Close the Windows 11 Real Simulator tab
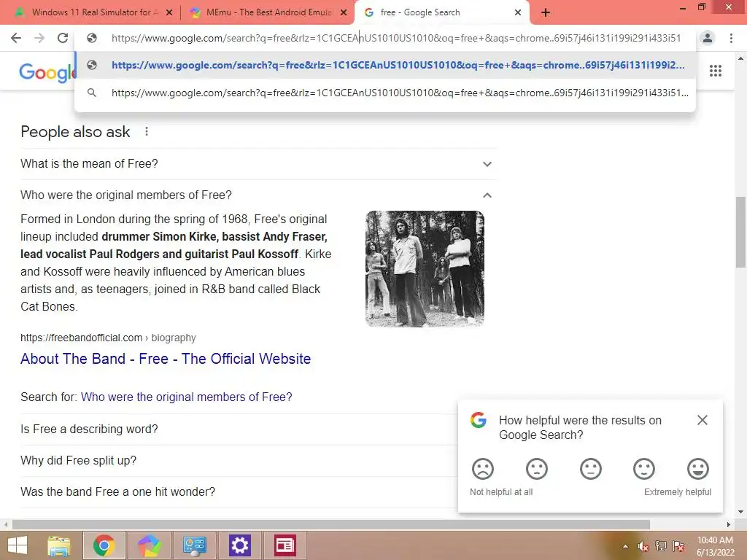 [169, 13]
